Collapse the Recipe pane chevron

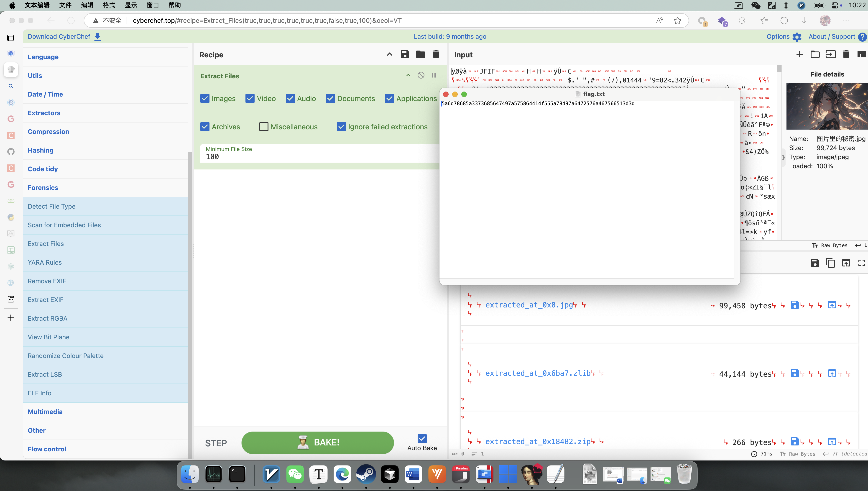(389, 54)
